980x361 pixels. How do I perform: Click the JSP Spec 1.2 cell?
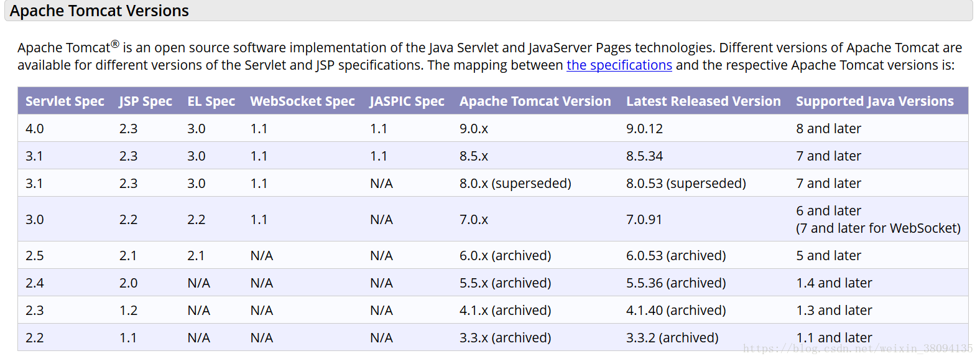pyautogui.click(x=129, y=311)
